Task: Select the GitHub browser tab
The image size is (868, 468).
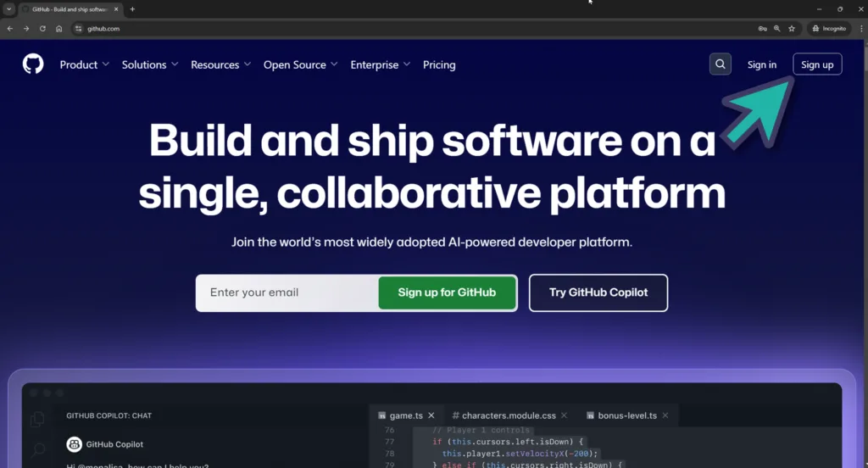Action: pyautogui.click(x=70, y=9)
